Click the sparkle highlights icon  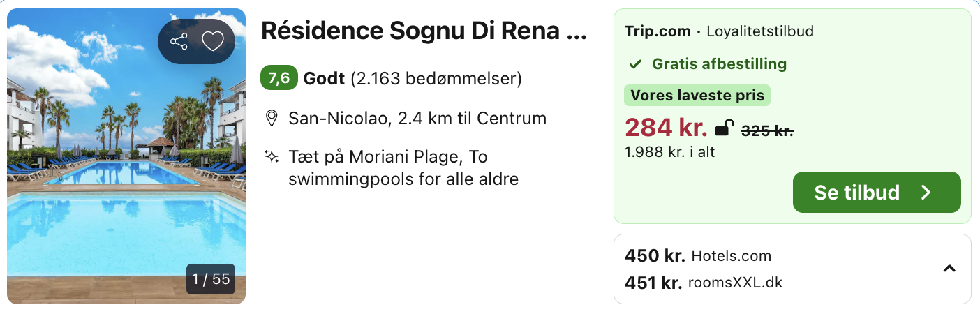coord(272,156)
